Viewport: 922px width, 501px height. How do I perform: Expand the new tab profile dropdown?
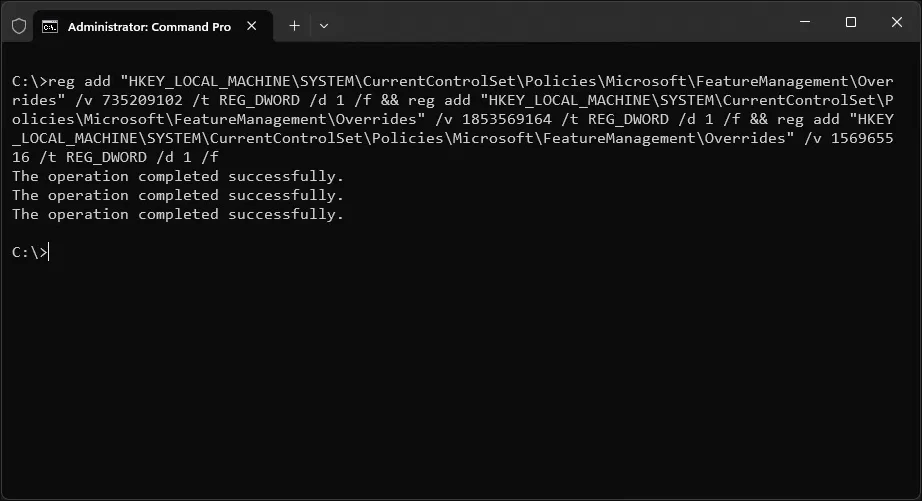click(x=324, y=26)
